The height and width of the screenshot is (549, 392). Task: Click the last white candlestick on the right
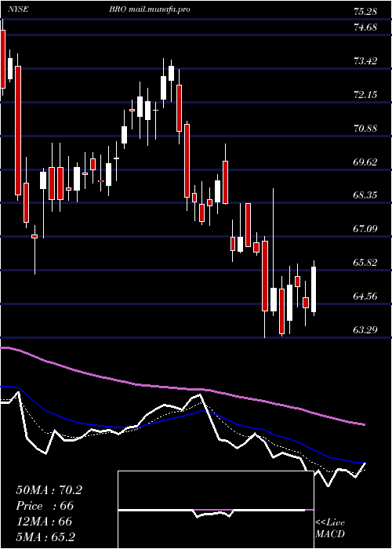314,289
